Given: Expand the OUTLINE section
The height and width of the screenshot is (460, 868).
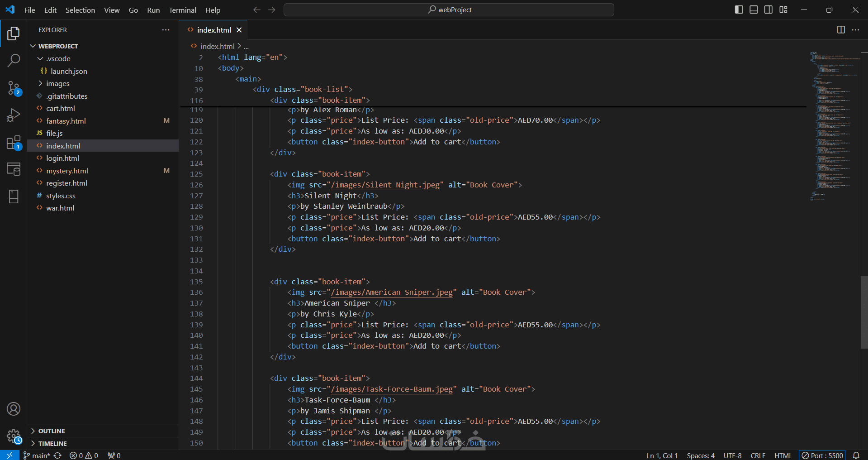Looking at the screenshot, I should point(52,431).
